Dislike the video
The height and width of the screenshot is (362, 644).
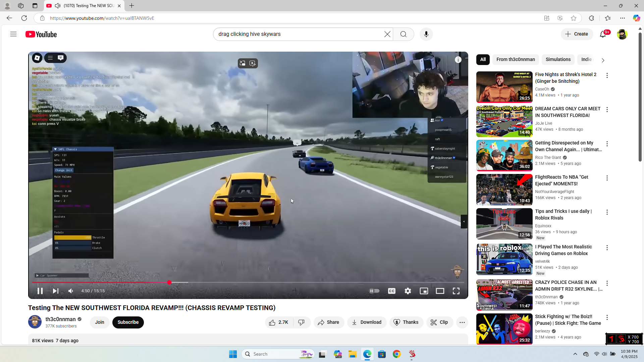[x=302, y=322]
